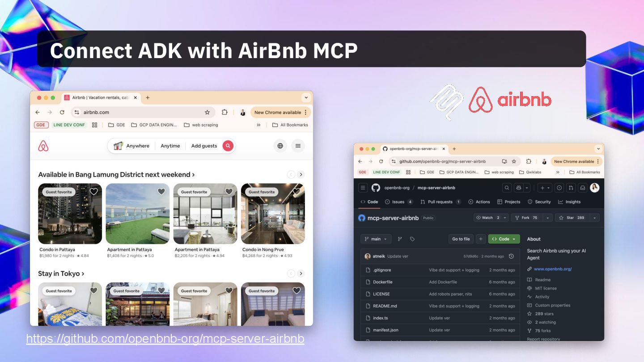View branches icon next to main
This screenshot has height=362, width=644.
(x=400, y=239)
